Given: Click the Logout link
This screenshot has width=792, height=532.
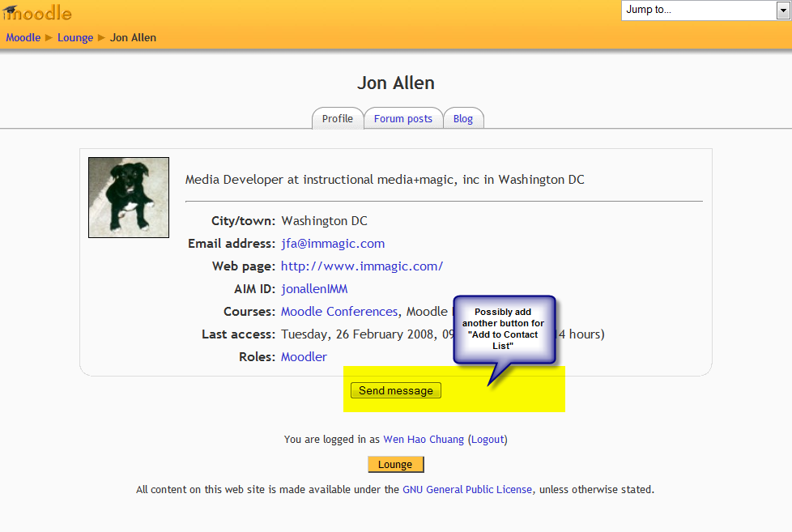Looking at the screenshot, I should click(488, 440).
